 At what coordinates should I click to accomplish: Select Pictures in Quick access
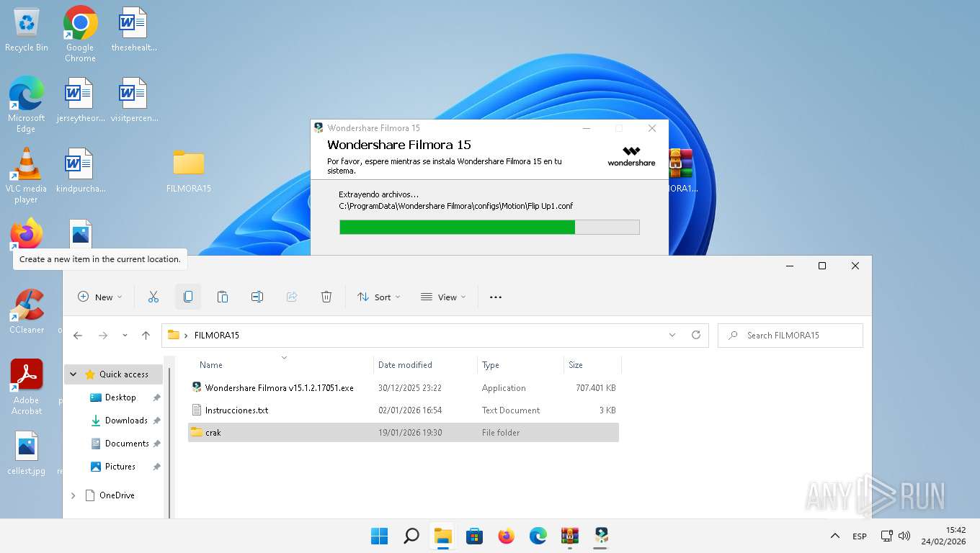coord(120,467)
